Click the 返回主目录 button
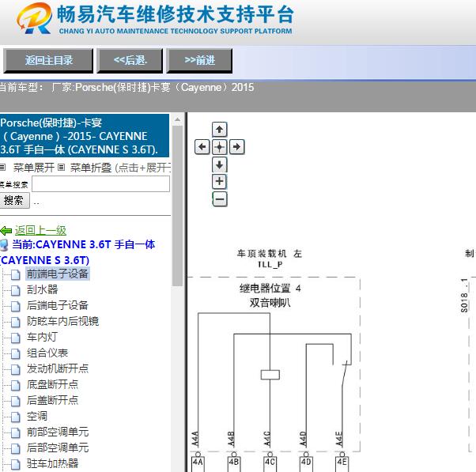The height and width of the screenshot is (472, 476). tap(48, 60)
